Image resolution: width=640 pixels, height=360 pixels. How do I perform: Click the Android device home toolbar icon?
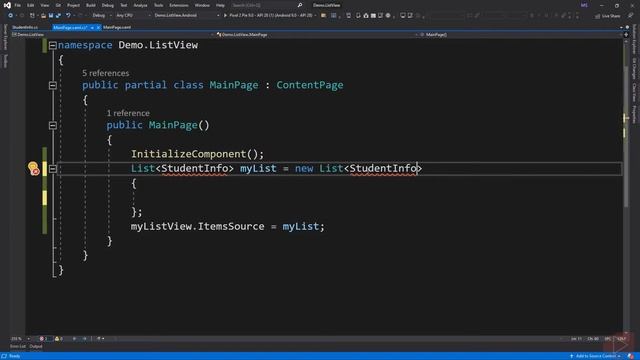pos(366,16)
